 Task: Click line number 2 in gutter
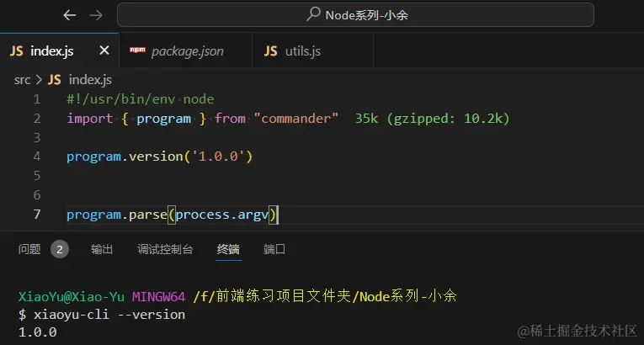pyautogui.click(x=37, y=119)
